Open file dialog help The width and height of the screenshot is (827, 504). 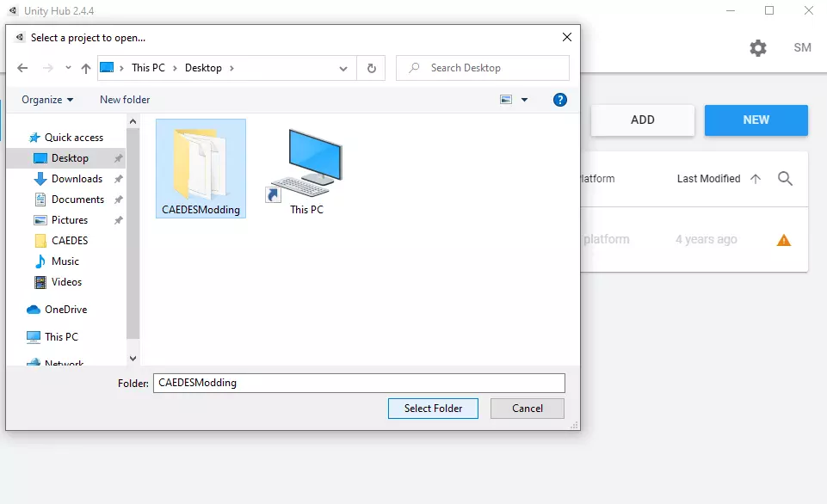point(560,100)
